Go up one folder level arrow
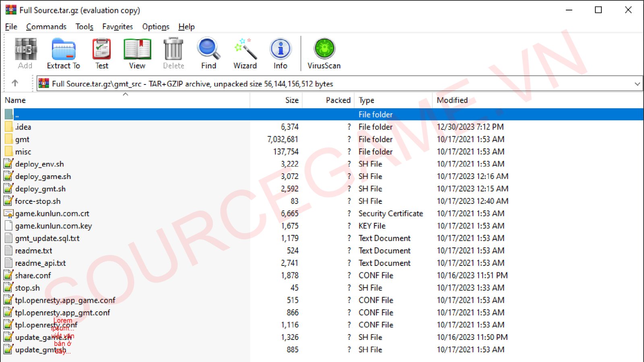 coord(15,83)
